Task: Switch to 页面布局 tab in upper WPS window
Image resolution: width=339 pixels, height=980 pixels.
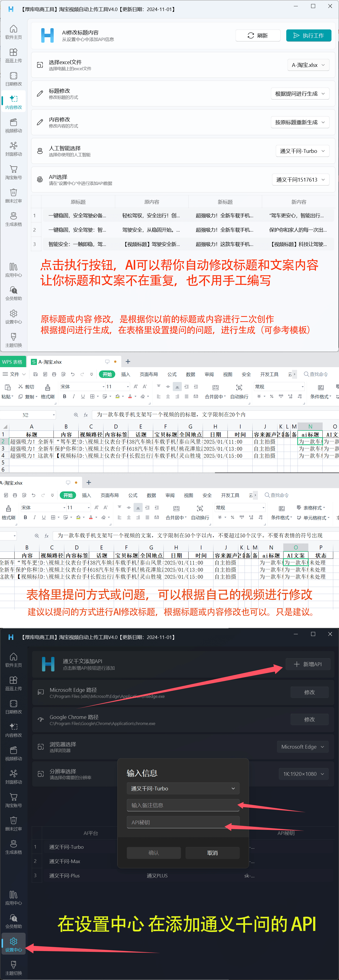Action: [149, 374]
